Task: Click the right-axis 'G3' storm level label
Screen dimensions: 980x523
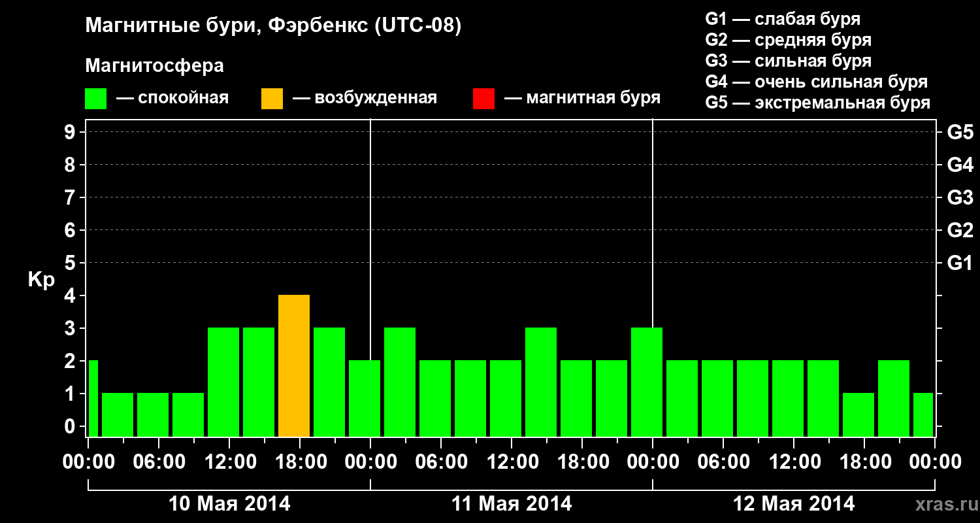Action: (x=960, y=197)
